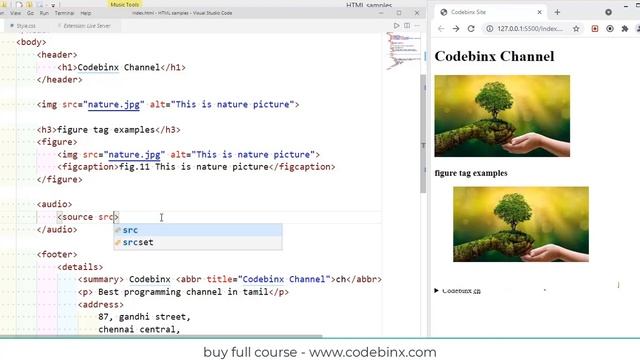Reload the browser page
The width and height of the screenshot is (640, 360).
471,29
